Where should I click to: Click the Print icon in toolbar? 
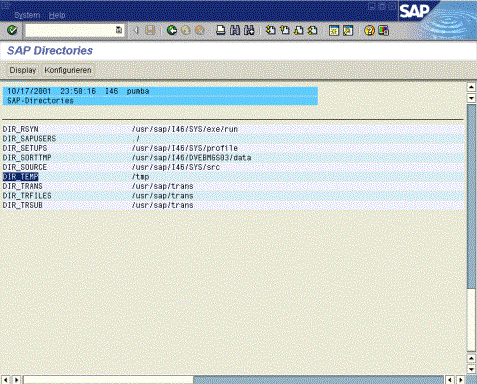pyautogui.click(x=221, y=30)
